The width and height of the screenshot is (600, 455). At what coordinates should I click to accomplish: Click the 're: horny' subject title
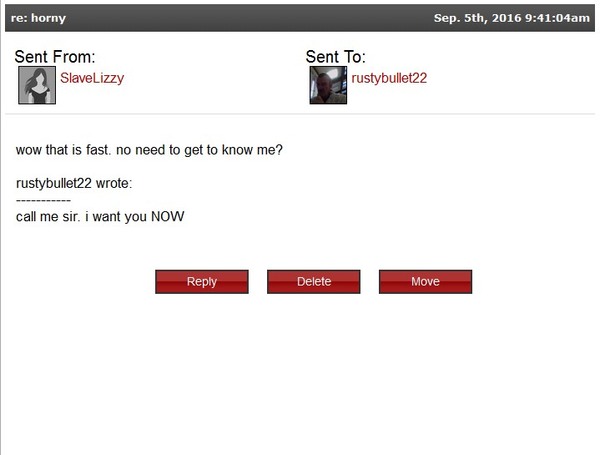[x=38, y=18]
